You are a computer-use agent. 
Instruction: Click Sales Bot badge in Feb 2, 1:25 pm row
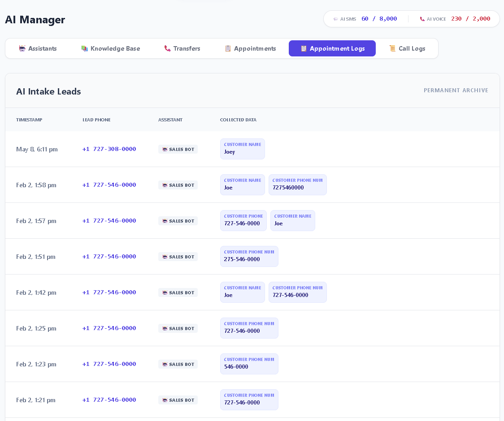point(178,329)
